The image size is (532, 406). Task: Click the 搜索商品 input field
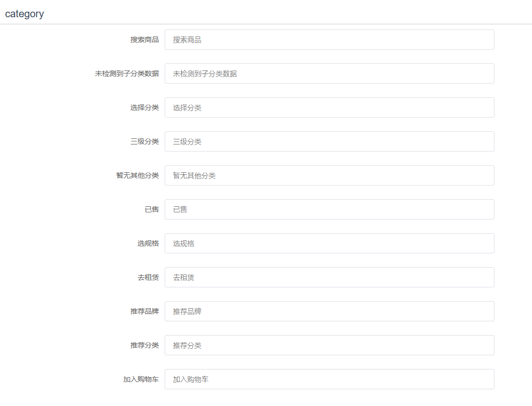point(329,40)
